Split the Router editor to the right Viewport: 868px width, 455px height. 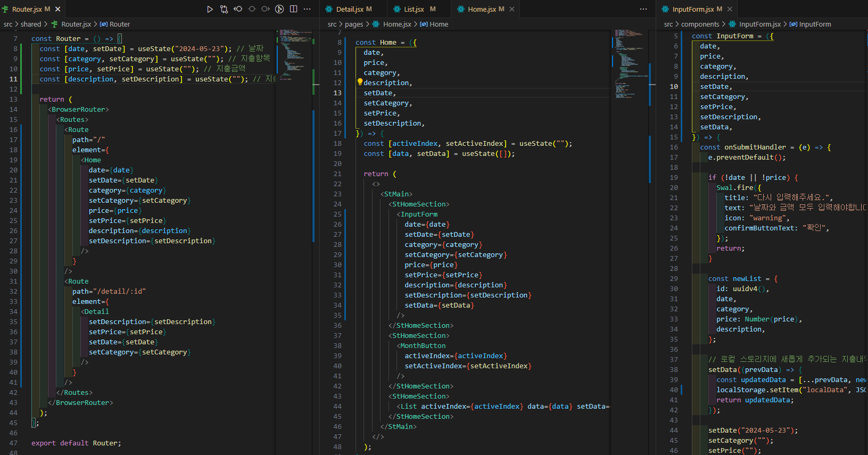point(293,9)
